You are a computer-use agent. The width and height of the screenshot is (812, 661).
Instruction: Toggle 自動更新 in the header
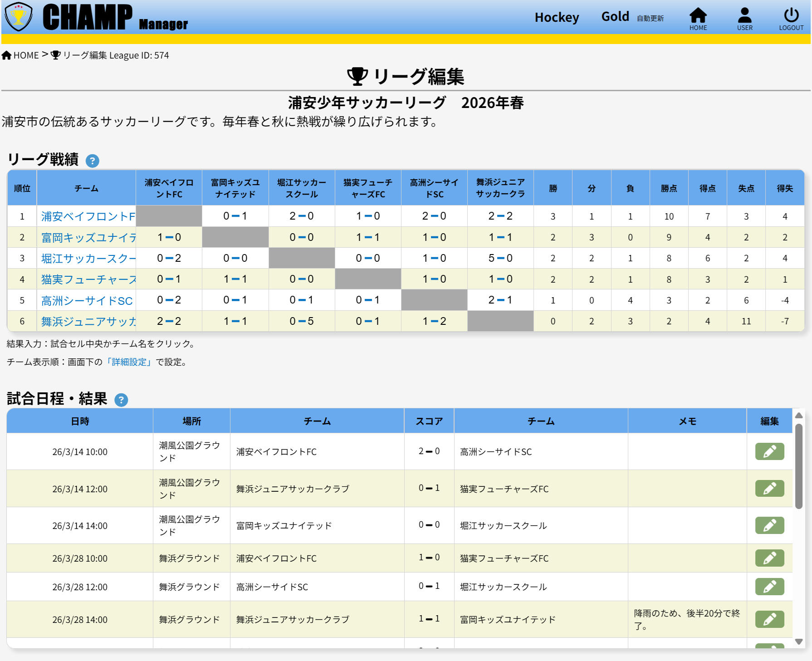[650, 19]
